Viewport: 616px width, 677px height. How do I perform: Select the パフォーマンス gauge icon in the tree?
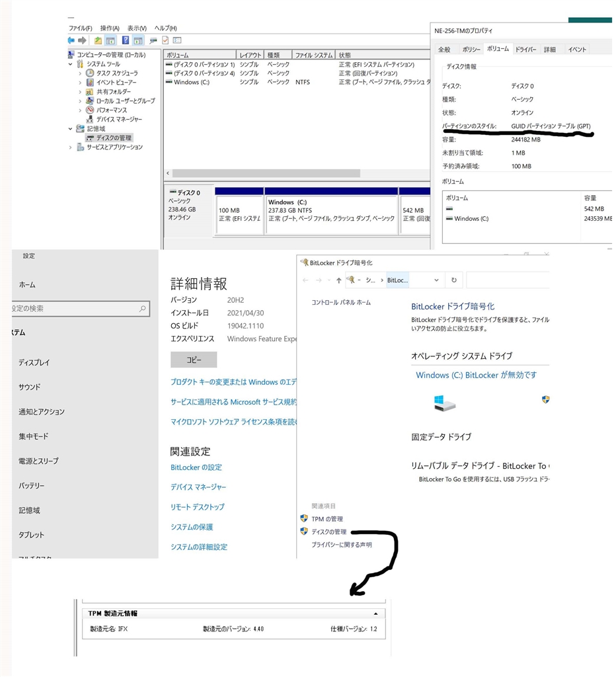tap(90, 110)
